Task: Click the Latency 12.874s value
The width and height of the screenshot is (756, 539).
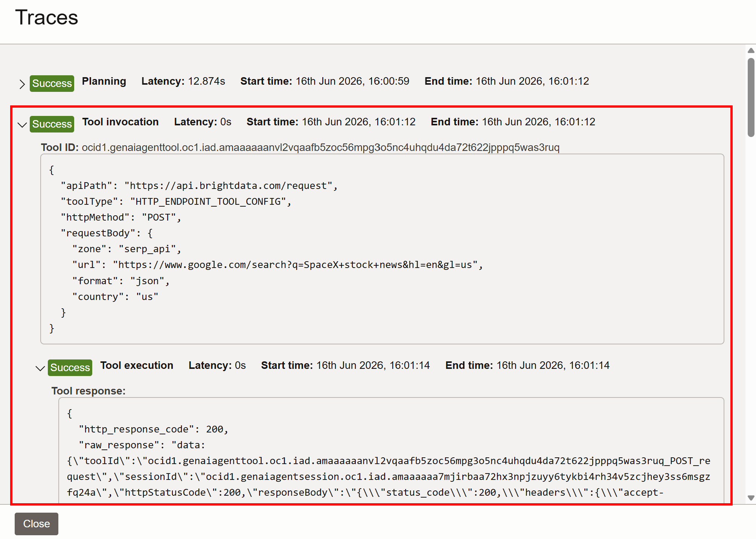Action: (206, 81)
